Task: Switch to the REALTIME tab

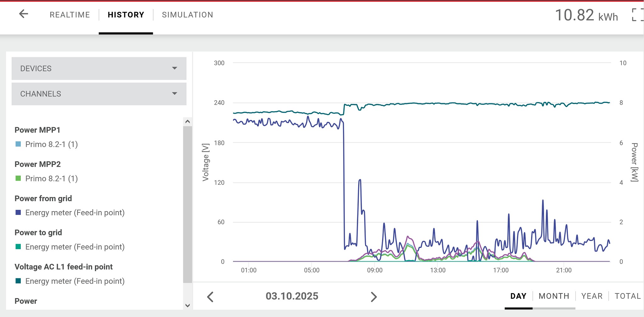Action: 70,15
